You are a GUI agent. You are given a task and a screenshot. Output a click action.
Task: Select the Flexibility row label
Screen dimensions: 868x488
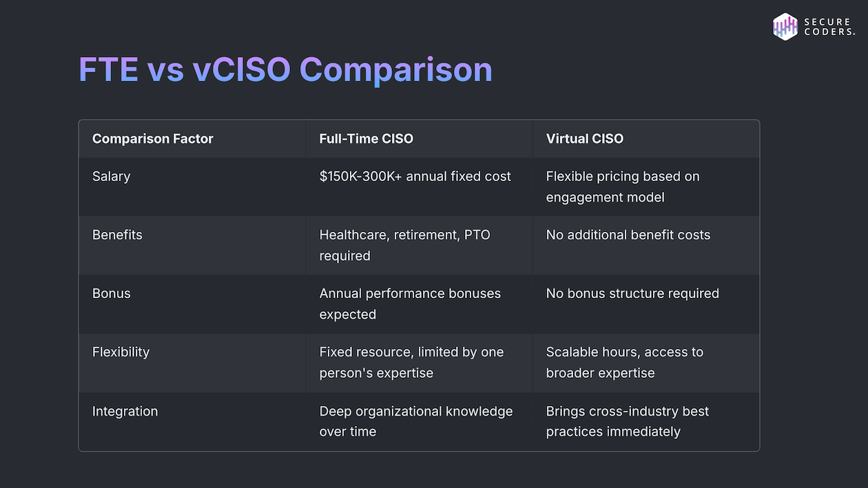point(121,352)
